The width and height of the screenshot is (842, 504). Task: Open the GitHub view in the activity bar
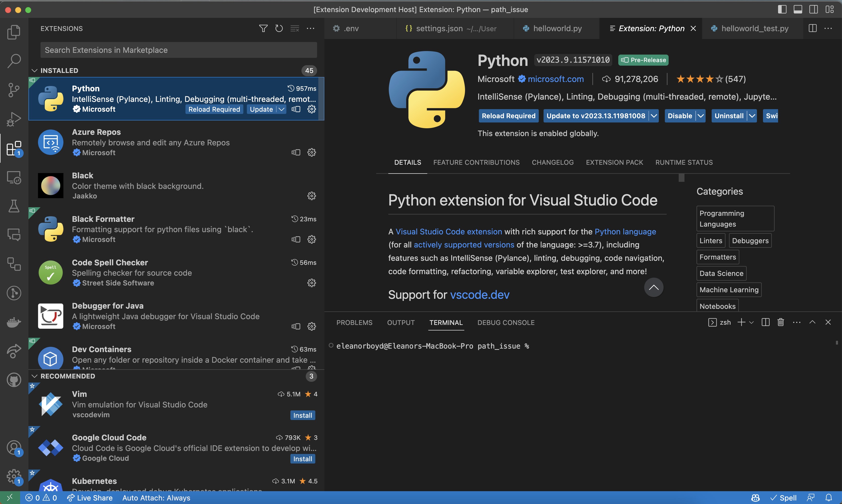[x=14, y=380]
